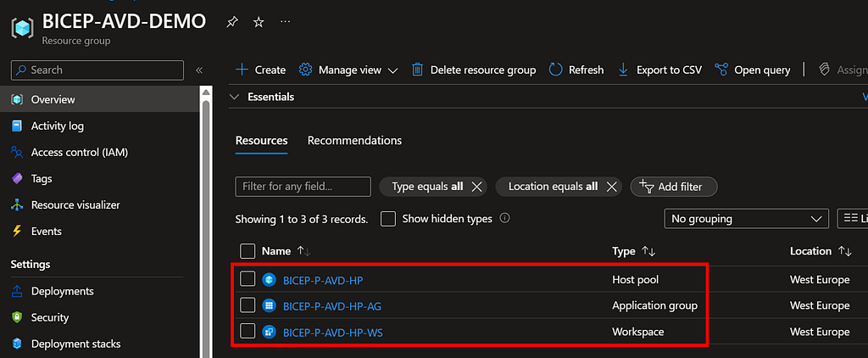Click the Workspace resource icon

(x=269, y=332)
